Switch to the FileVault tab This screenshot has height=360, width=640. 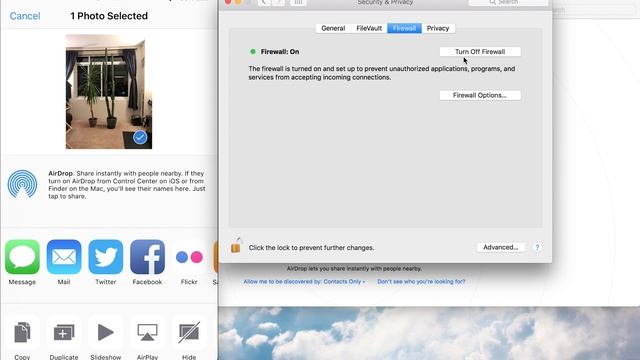tap(369, 28)
